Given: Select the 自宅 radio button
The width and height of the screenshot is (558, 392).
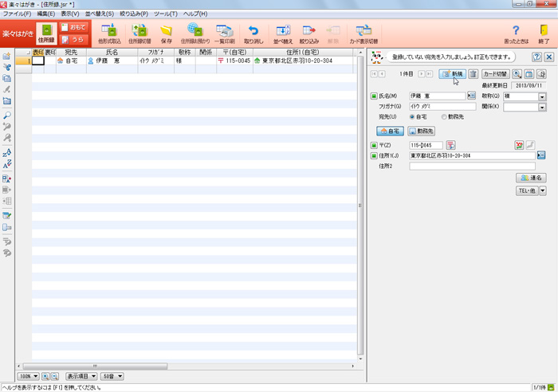Looking at the screenshot, I should pyautogui.click(x=412, y=116).
